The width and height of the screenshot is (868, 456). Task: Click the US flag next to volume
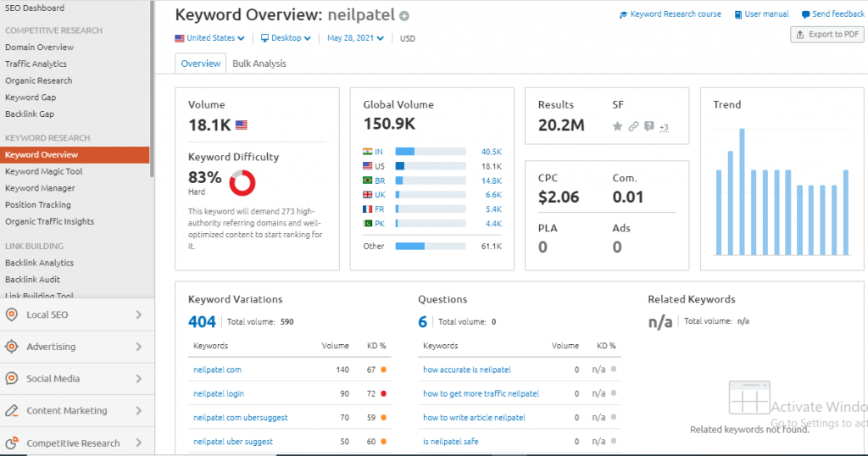(x=242, y=125)
